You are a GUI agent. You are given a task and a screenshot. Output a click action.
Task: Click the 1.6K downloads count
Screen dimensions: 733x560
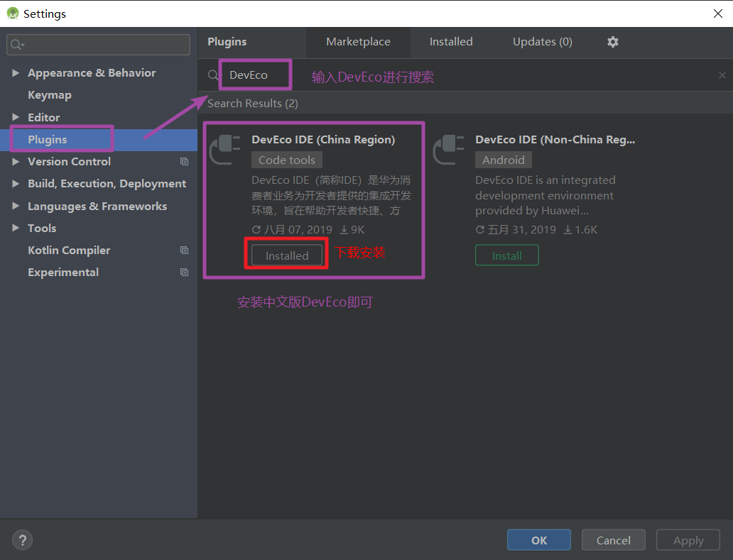[x=580, y=230]
